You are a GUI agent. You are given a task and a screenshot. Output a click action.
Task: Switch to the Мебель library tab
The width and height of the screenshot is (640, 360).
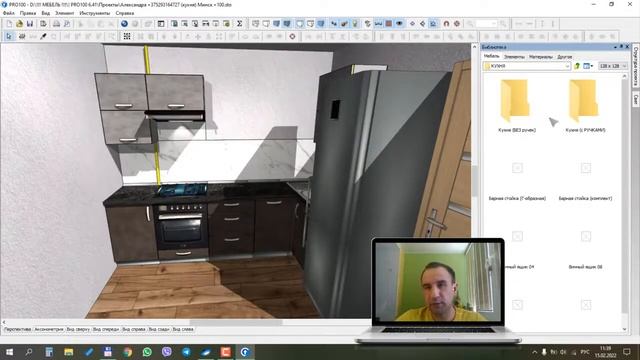(x=491, y=56)
